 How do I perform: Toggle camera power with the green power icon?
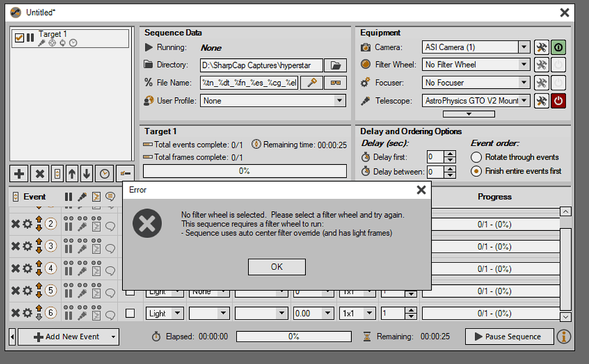pos(558,47)
